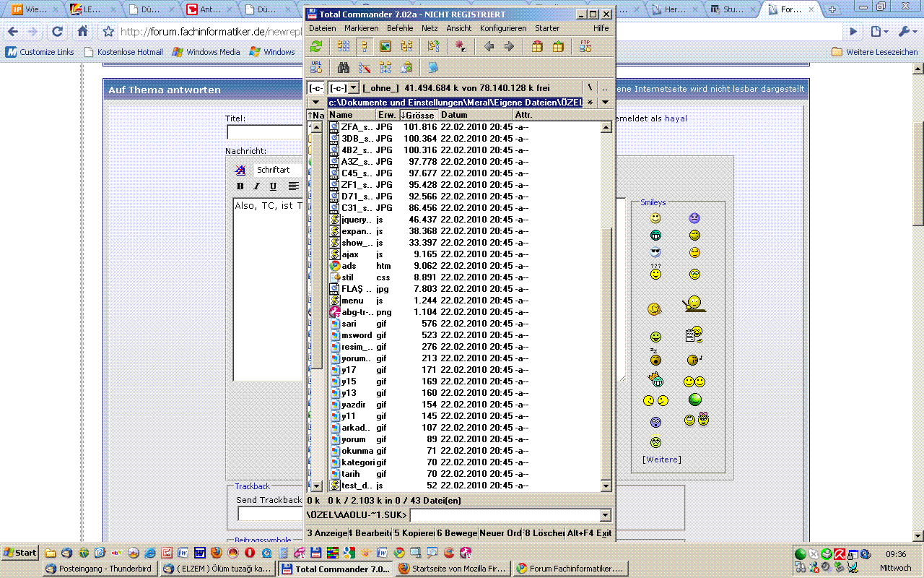
Task: Open directory history dropdown right of path
Action: click(x=605, y=103)
